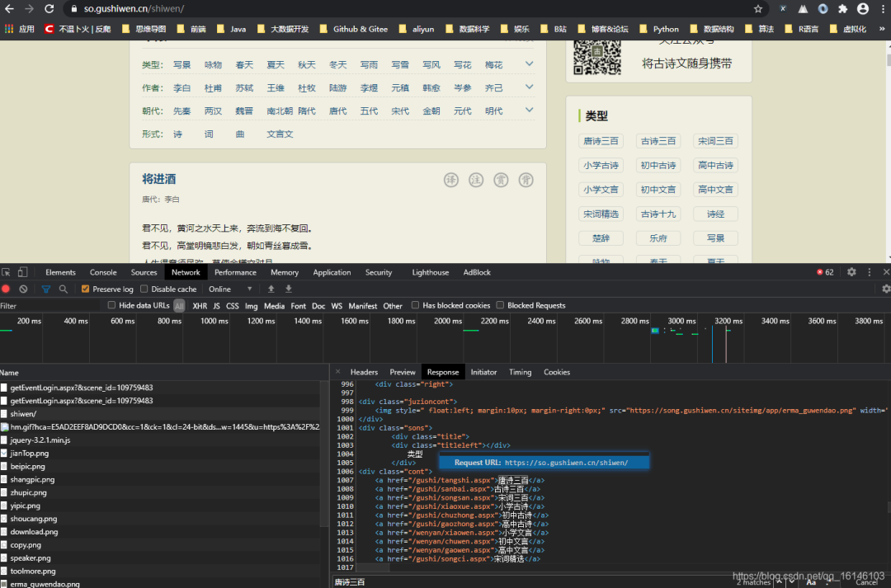Filter requests by Img type
891x588 pixels.
[x=251, y=306]
